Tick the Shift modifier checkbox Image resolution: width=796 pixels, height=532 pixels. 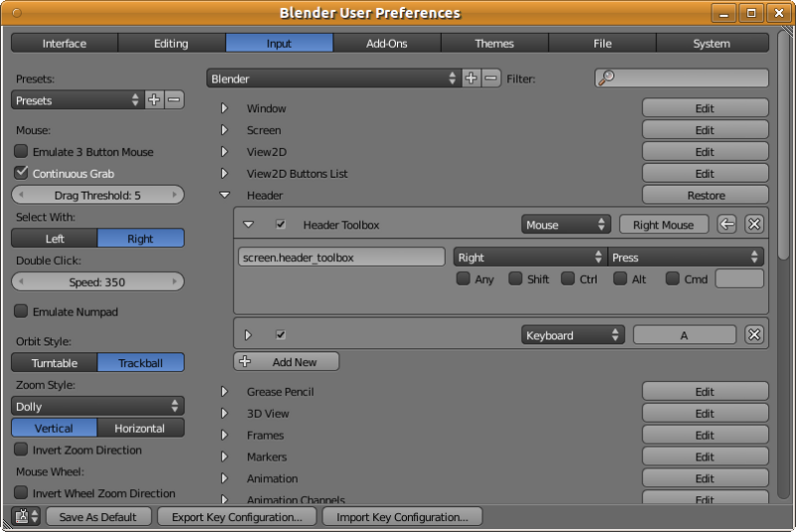[515, 278]
